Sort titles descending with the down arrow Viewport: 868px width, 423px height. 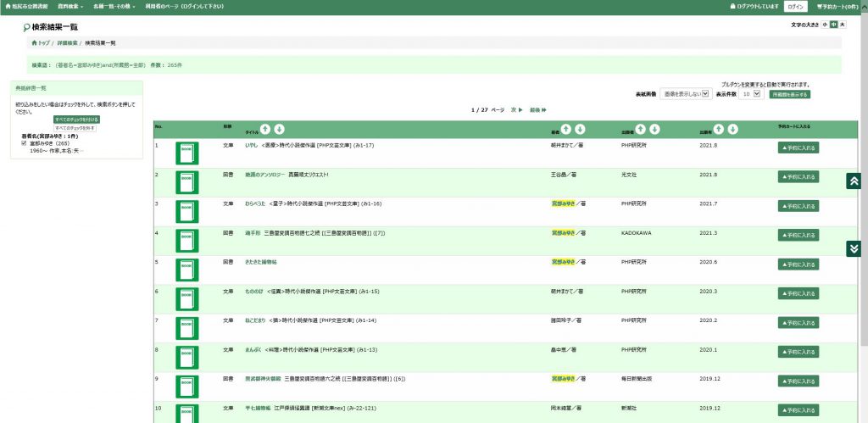pos(280,129)
